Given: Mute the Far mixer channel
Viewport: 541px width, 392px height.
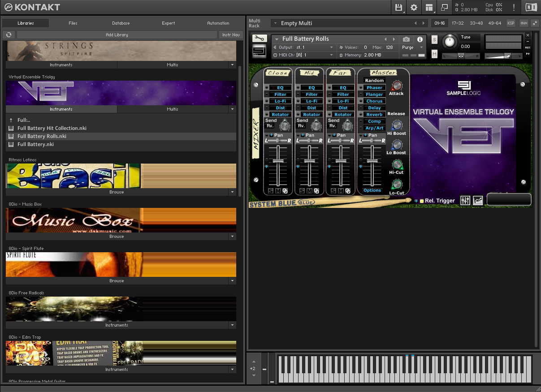Looking at the screenshot, I should pyautogui.click(x=341, y=191).
